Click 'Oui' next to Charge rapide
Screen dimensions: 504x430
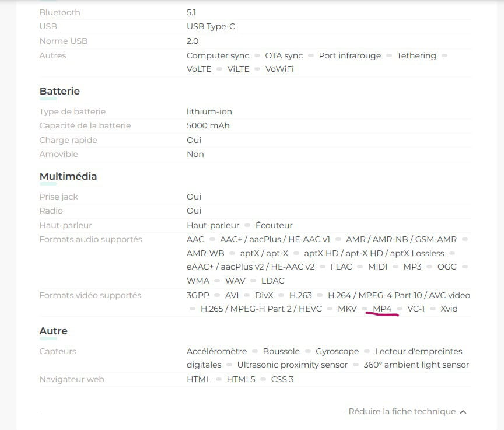coord(194,140)
